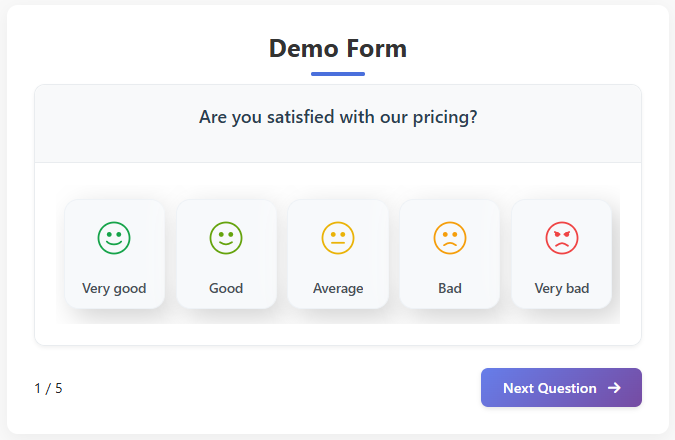Pick the "Bad" option label
Screen dimensions: 675x440
pos(450,289)
